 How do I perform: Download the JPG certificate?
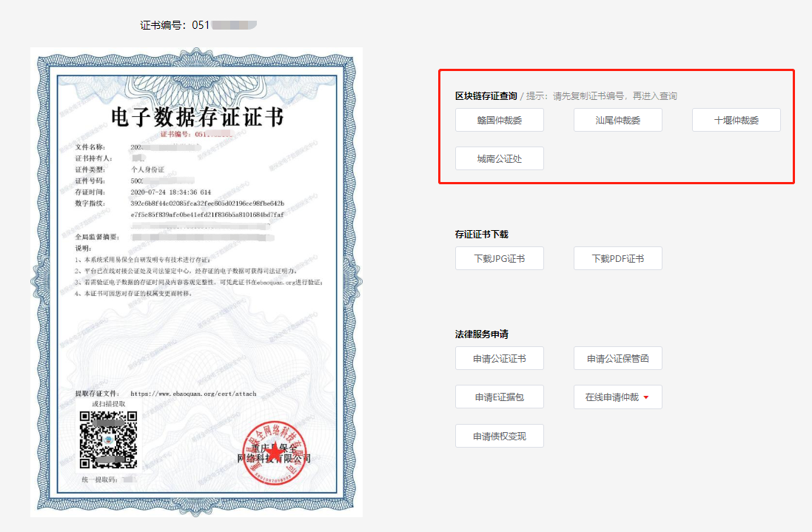(x=499, y=257)
